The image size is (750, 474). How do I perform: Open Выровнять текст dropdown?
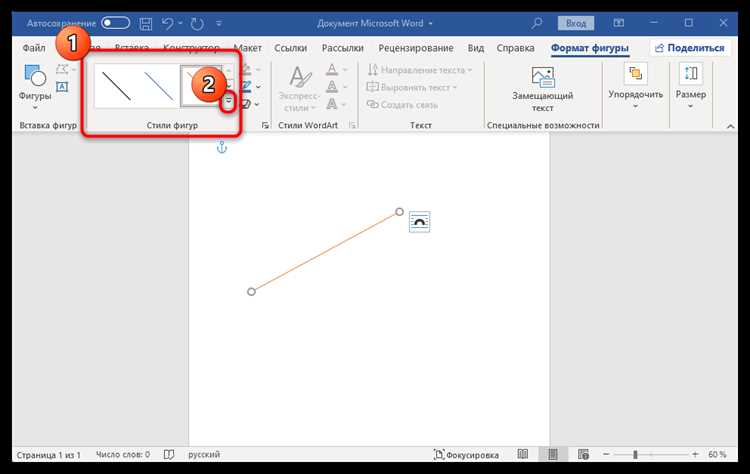pyautogui.click(x=412, y=88)
